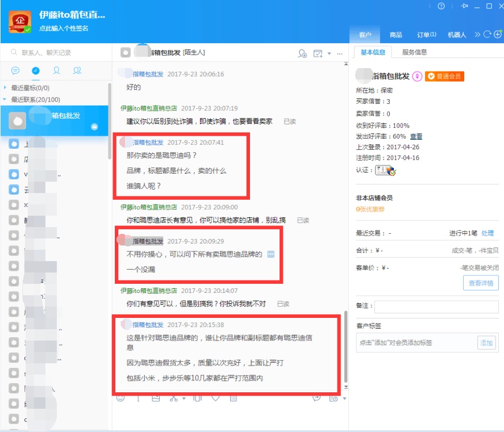Select the 服务信息 tab

414,52
